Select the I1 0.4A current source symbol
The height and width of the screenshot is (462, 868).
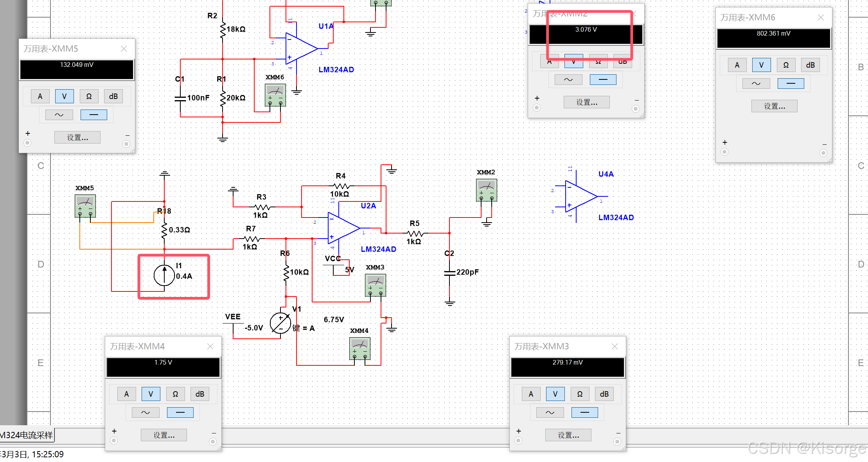[x=164, y=275]
